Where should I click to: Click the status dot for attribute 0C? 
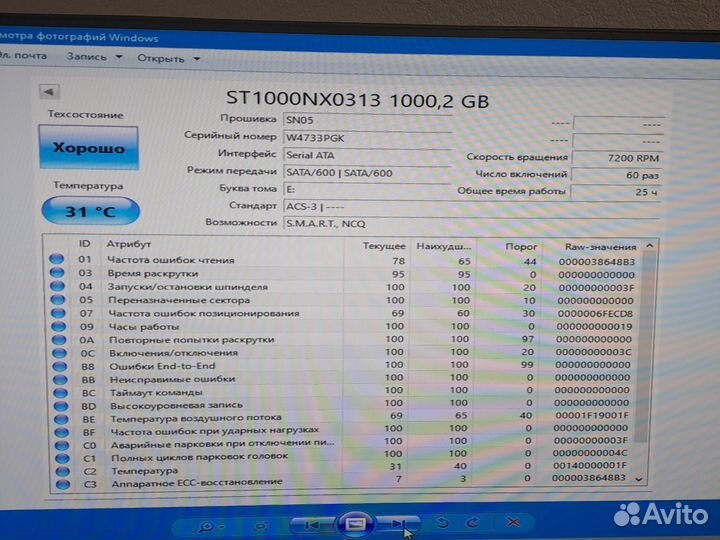click(x=60, y=353)
